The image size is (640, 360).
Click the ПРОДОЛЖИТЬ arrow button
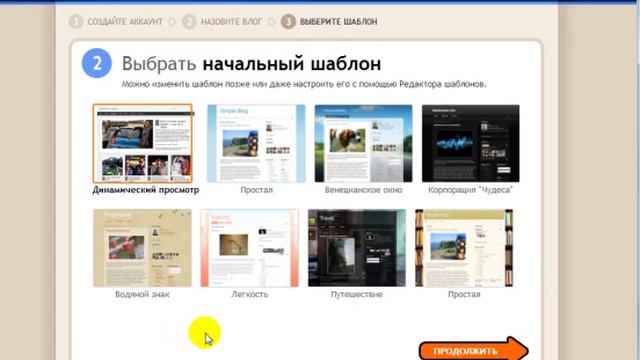click(473, 350)
